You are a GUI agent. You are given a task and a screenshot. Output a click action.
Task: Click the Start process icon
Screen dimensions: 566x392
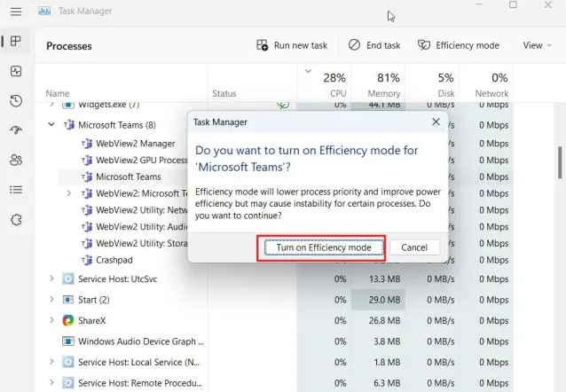click(67, 300)
